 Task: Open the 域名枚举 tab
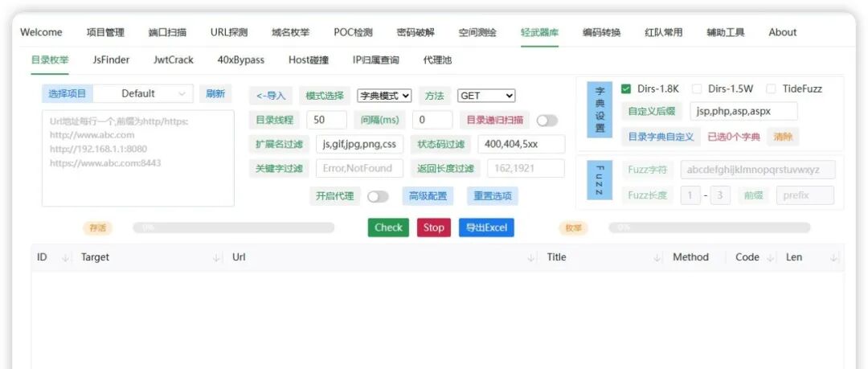click(291, 32)
